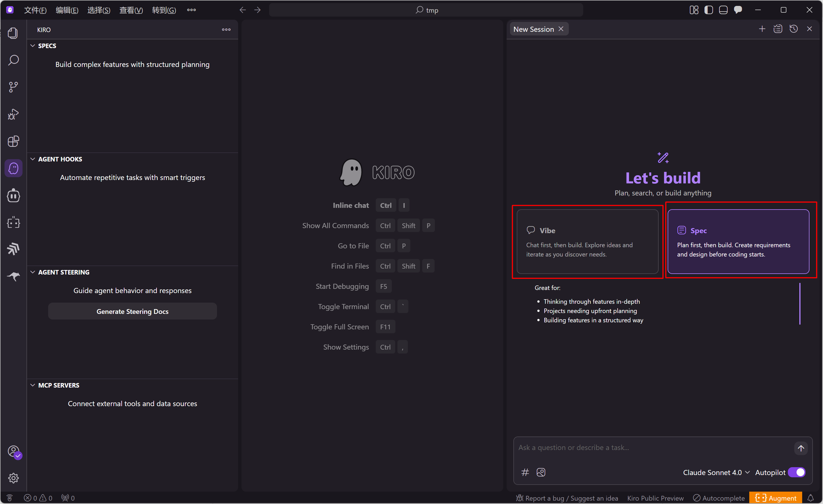Open the KIRO panel more actions menu

pos(226,29)
